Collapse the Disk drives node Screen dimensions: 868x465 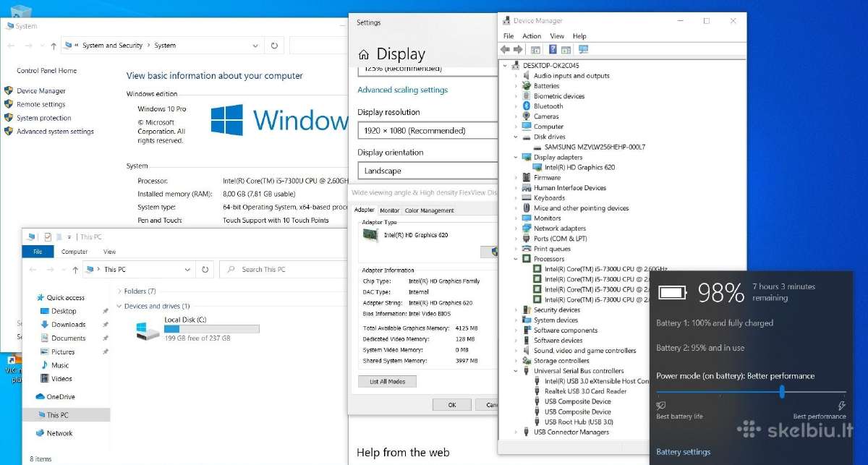point(516,137)
